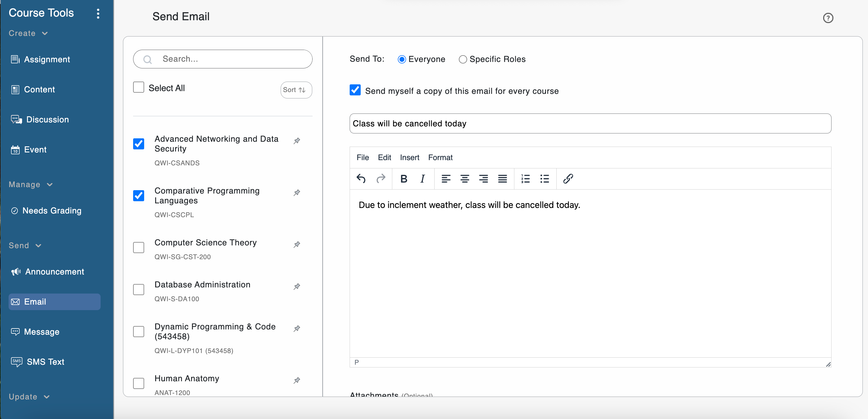
Task: Collapse the Manage section chevron
Action: tap(49, 185)
